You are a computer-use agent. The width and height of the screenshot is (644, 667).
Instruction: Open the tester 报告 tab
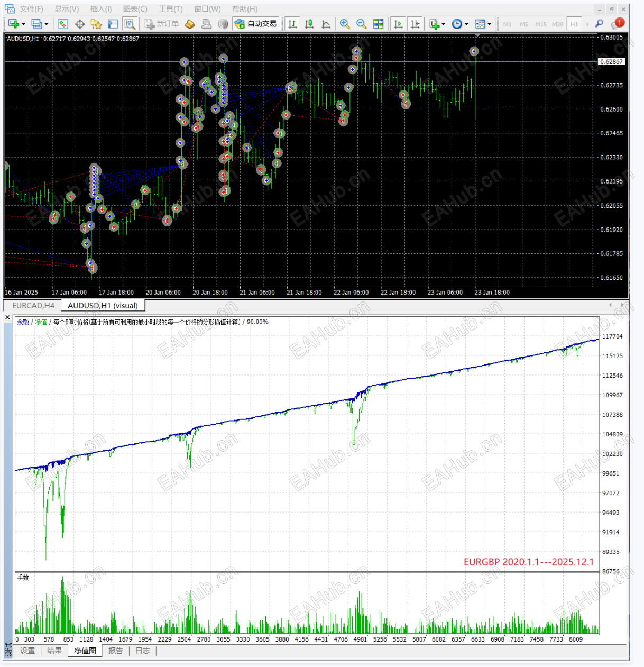coord(116,651)
